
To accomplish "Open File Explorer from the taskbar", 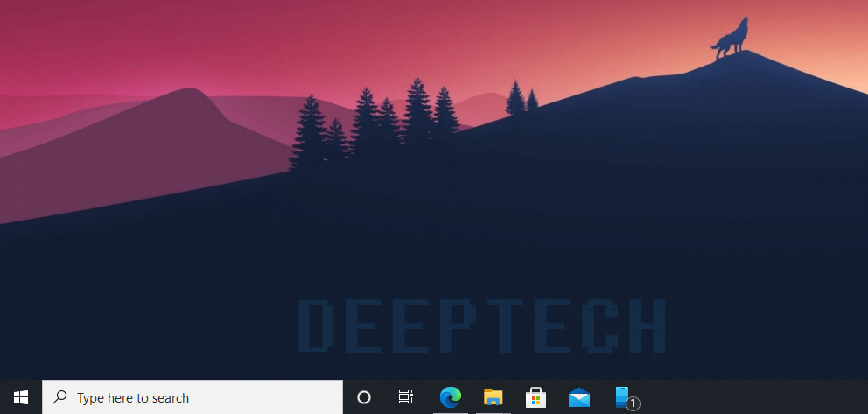I will 493,397.
